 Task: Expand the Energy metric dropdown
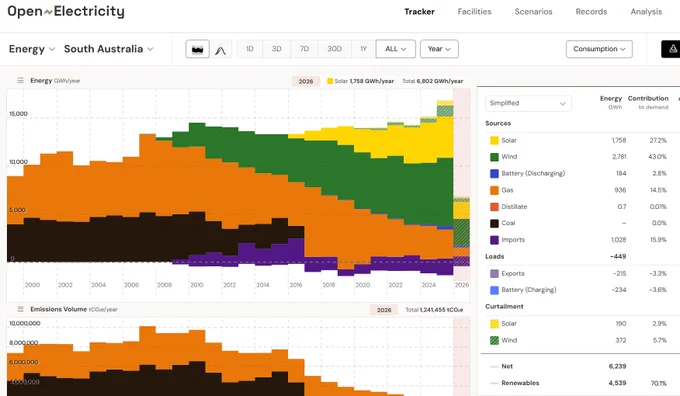(32, 49)
